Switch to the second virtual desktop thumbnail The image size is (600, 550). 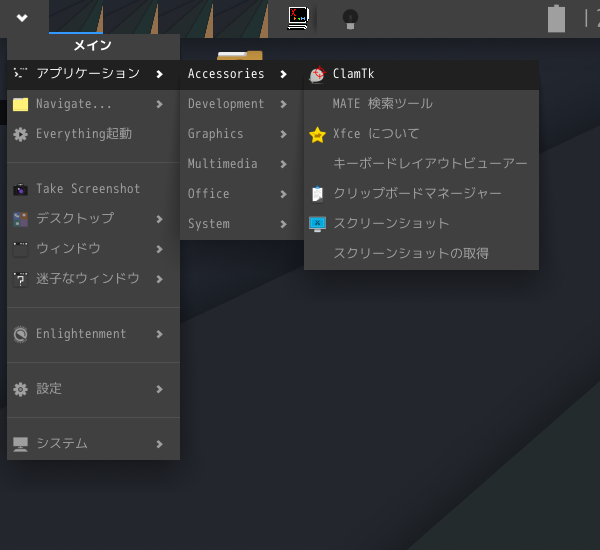tap(131, 19)
